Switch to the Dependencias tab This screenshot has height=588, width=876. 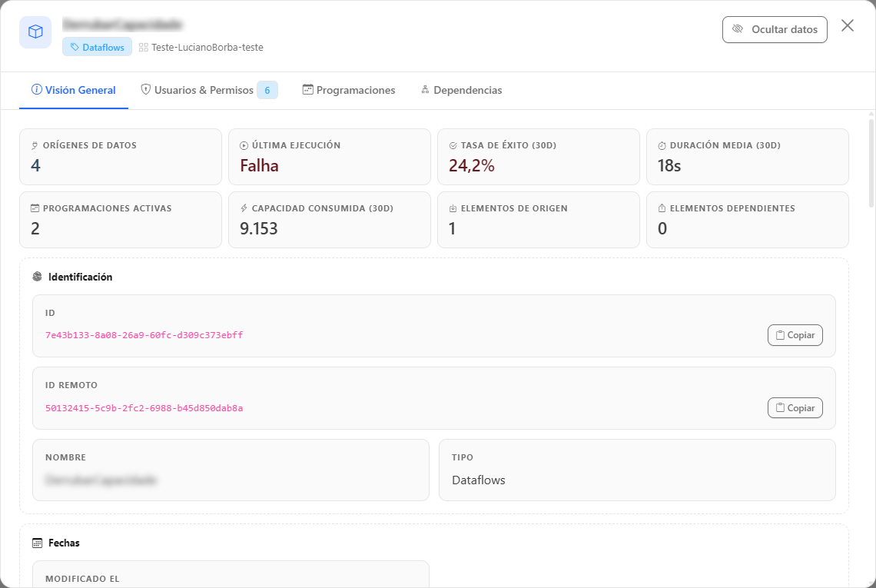tap(462, 90)
